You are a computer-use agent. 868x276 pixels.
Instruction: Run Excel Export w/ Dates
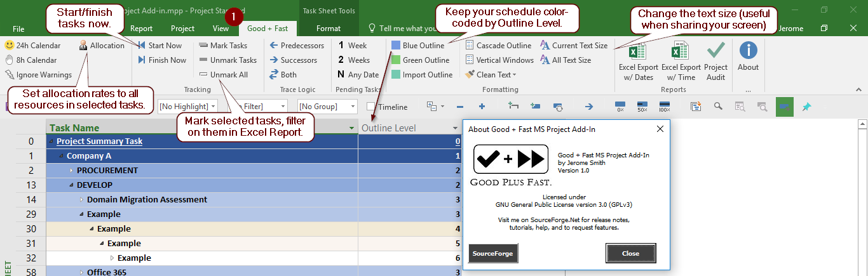(x=637, y=61)
